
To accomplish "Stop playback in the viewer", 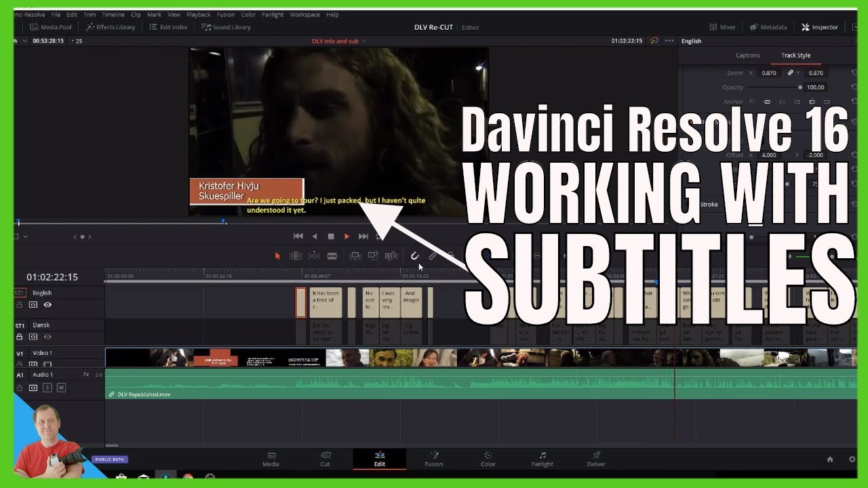I will tap(331, 236).
